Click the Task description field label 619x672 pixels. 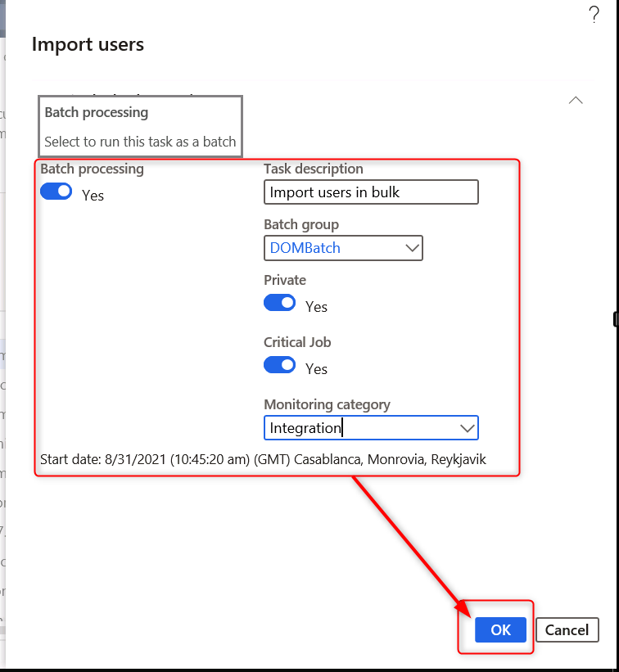313,169
